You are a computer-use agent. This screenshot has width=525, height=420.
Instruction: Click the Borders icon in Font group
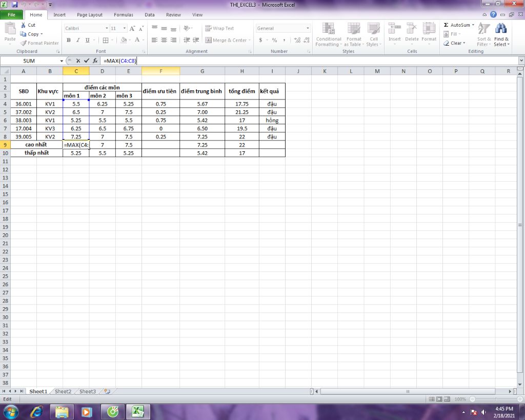click(106, 40)
